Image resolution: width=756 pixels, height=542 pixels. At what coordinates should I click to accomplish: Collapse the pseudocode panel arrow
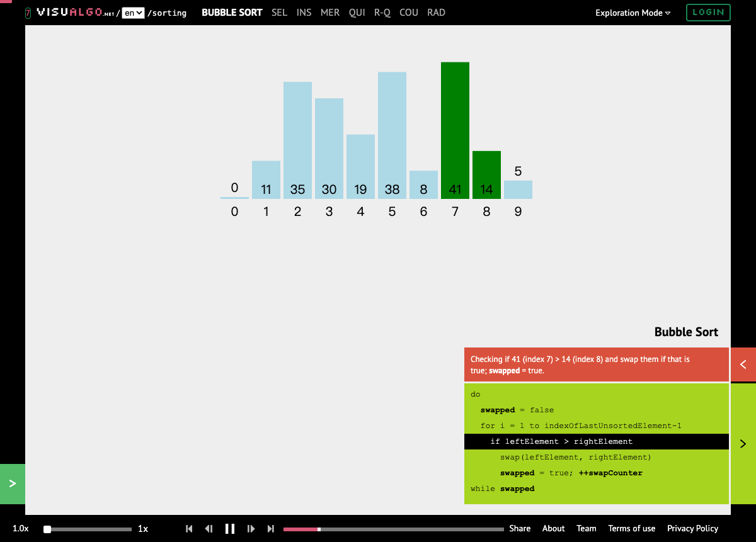[743, 444]
